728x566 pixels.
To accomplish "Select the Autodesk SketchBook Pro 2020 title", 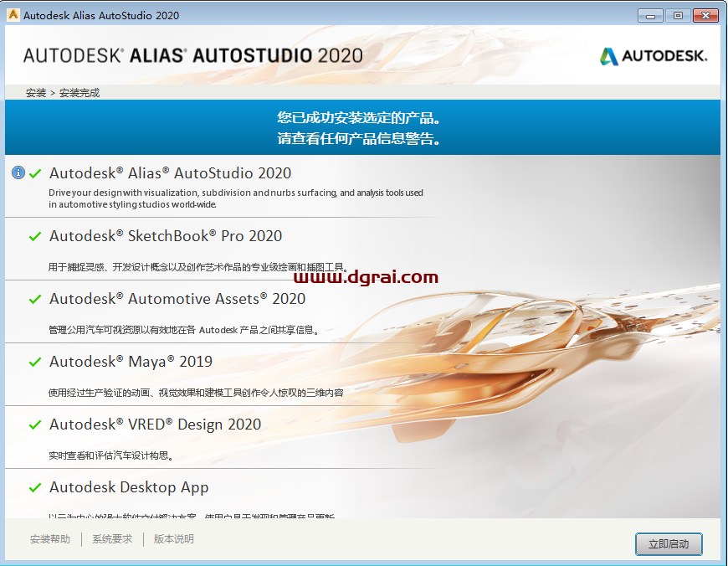I will [x=166, y=236].
